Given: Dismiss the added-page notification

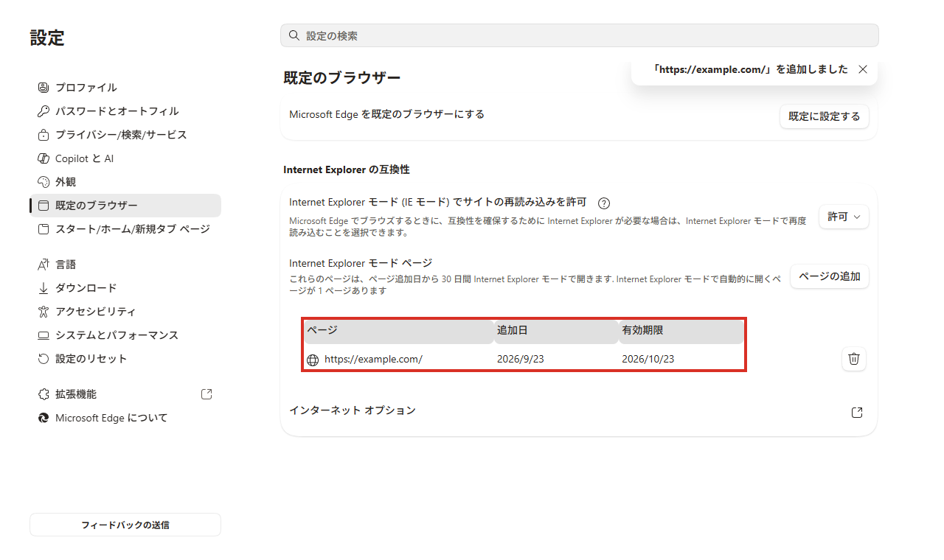Looking at the screenshot, I should [x=863, y=69].
